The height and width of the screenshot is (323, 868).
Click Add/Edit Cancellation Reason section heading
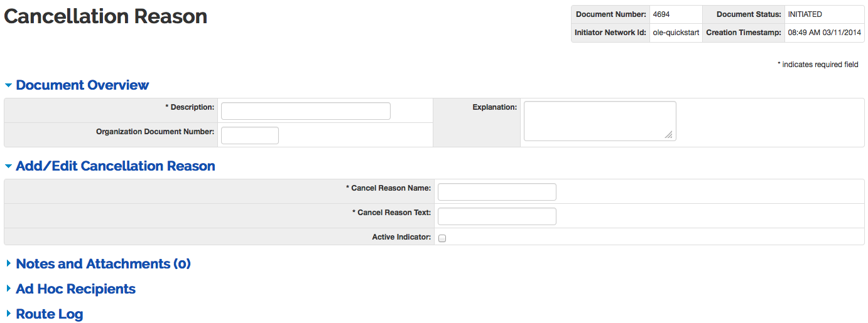click(x=116, y=166)
